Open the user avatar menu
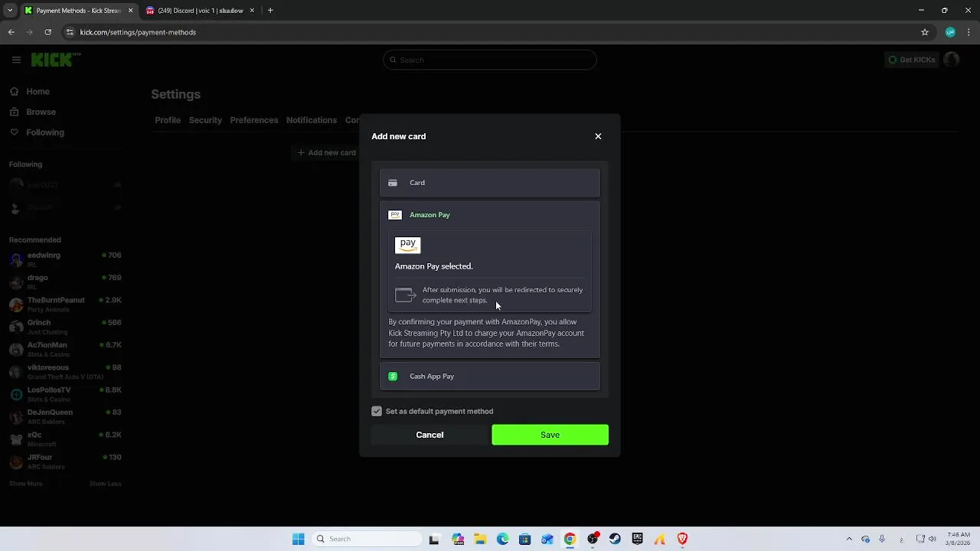The height and width of the screenshot is (551, 980). point(952,60)
